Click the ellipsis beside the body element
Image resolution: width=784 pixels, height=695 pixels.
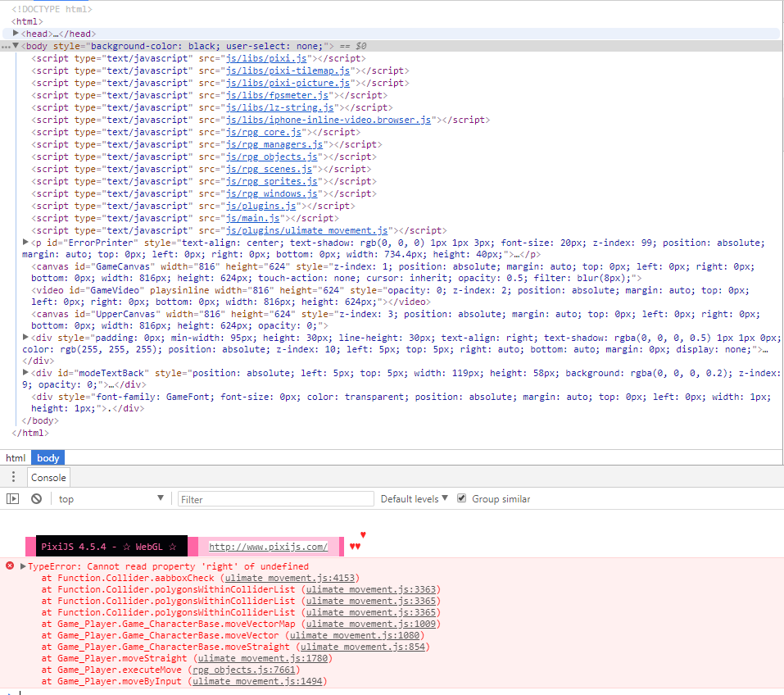pyautogui.click(x=6, y=47)
